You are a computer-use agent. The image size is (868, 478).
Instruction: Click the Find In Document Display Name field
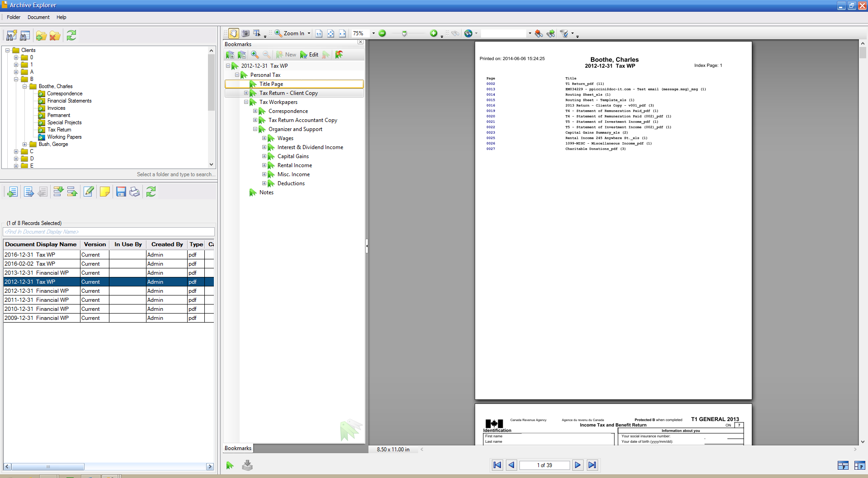[108, 232]
